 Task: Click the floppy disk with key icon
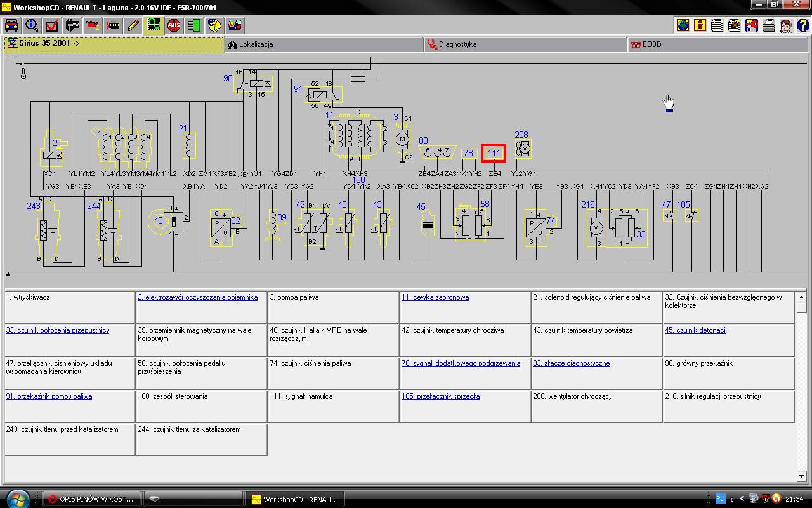[751, 25]
